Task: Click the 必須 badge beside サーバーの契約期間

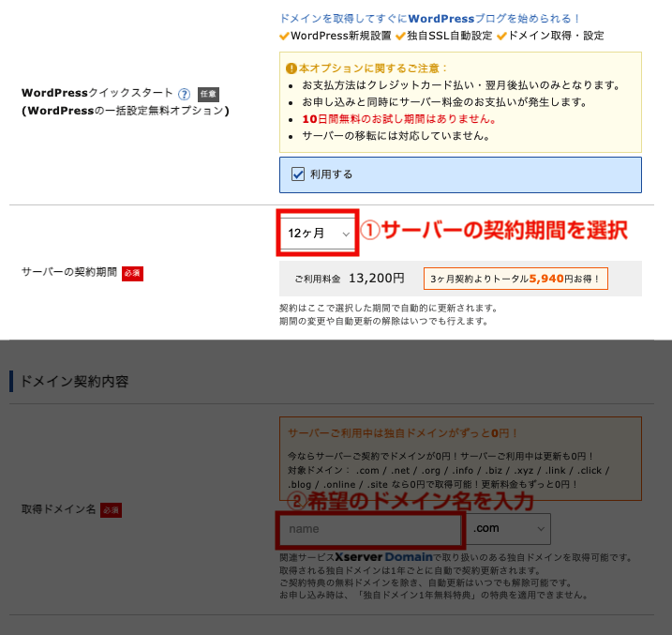Action: 132,273
